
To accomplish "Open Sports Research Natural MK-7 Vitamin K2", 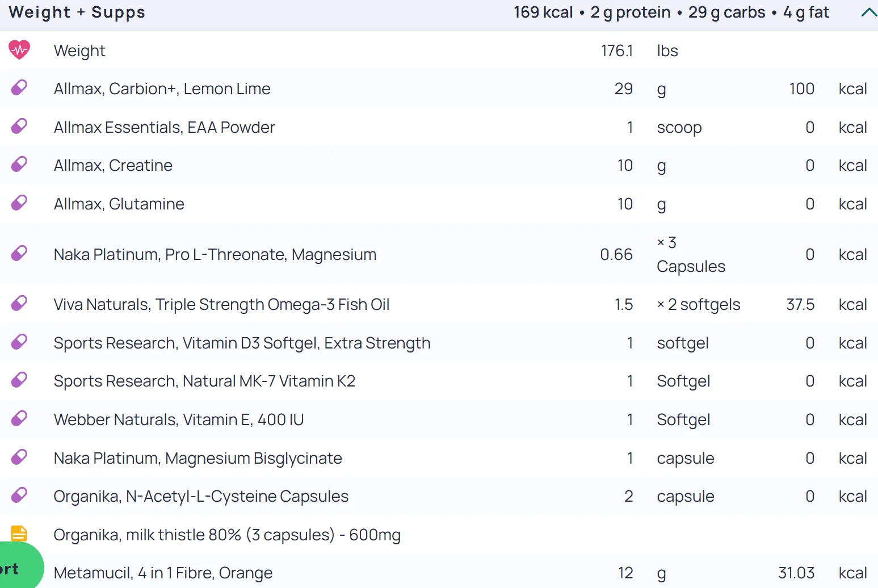I will pos(205,381).
